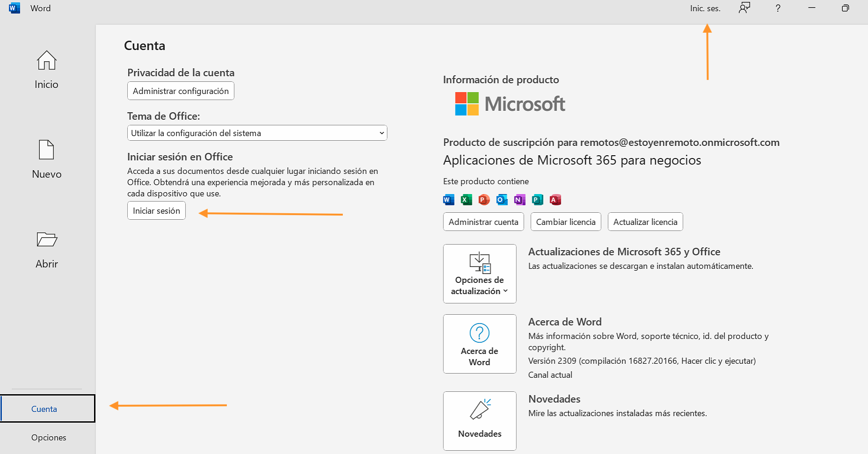Click the Outlook product icon
Screen dimensions: 868x454
[x=502, y=200]
